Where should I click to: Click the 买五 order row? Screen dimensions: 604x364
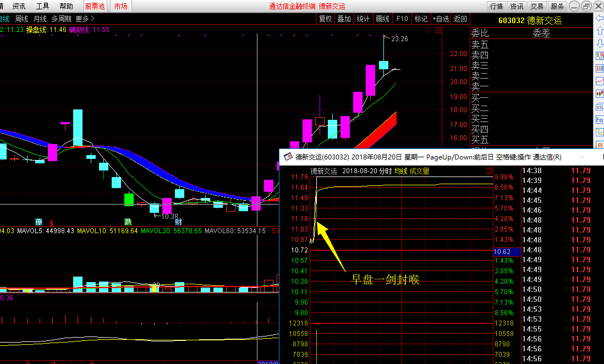click(x=531, y=139)
